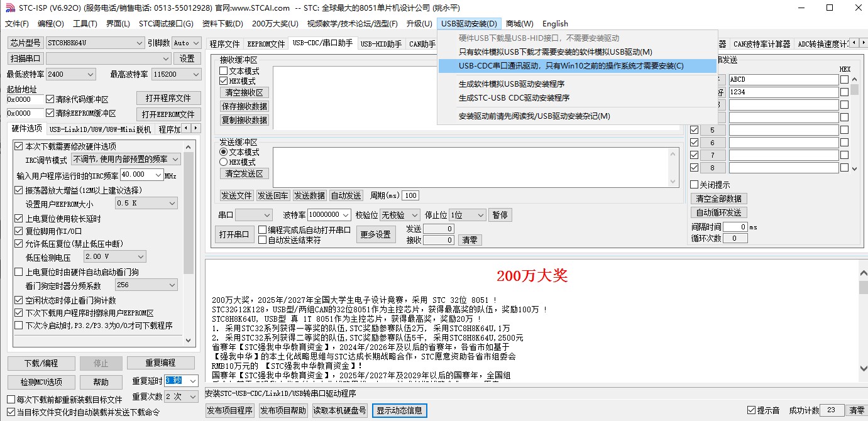Open the USB-Link1D/U8W/U8W-Mini脱机 tab
Viewport: 868px width, 421px height.
[100, 129]
